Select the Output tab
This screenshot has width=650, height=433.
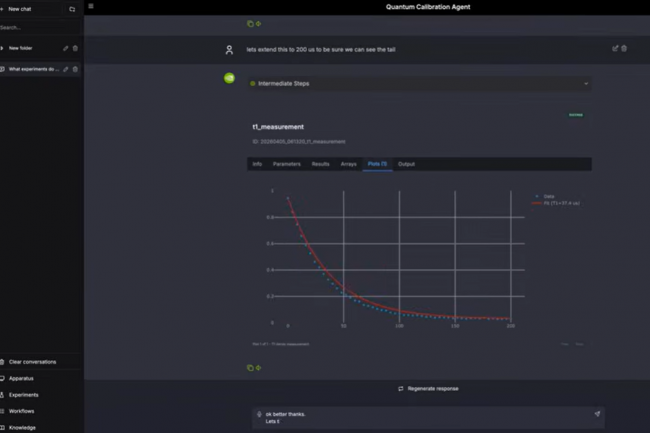406,164
